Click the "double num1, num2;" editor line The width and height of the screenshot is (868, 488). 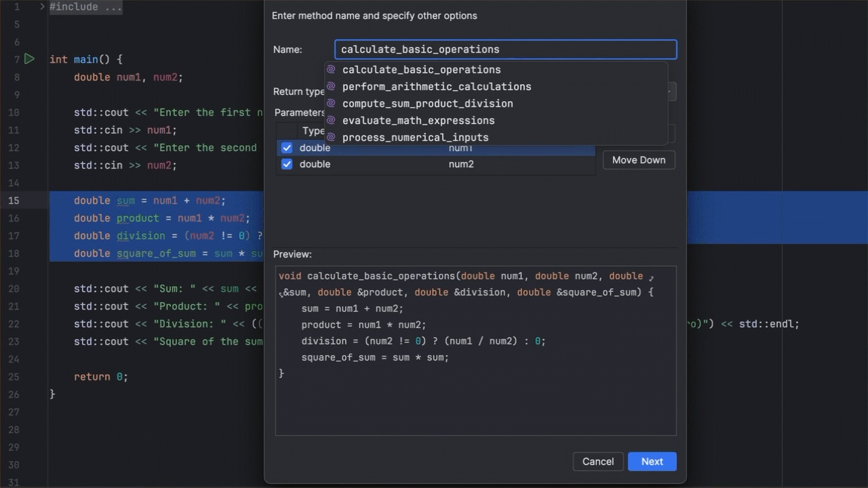(128, 77)
